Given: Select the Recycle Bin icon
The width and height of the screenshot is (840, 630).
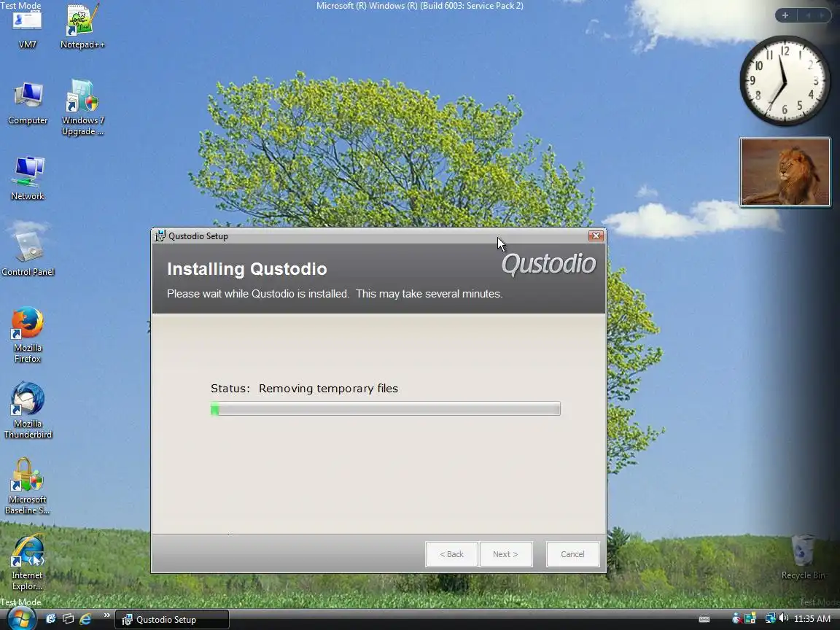Looking at the screenshot, I should (803, 557).
